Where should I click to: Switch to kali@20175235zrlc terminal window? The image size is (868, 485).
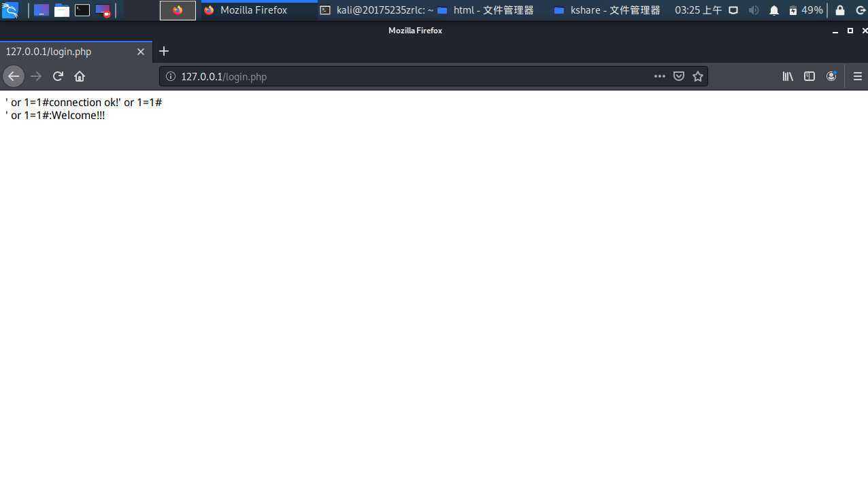coord(376,10)
